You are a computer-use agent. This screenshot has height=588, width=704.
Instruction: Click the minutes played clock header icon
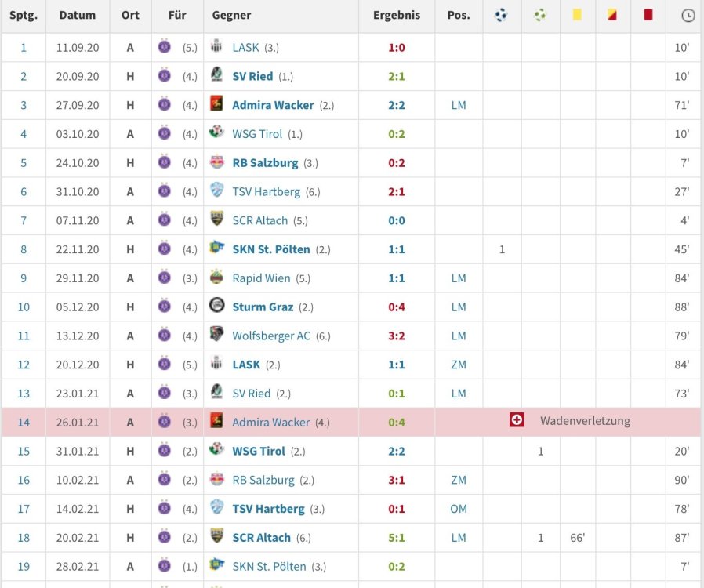coord(688,16)
